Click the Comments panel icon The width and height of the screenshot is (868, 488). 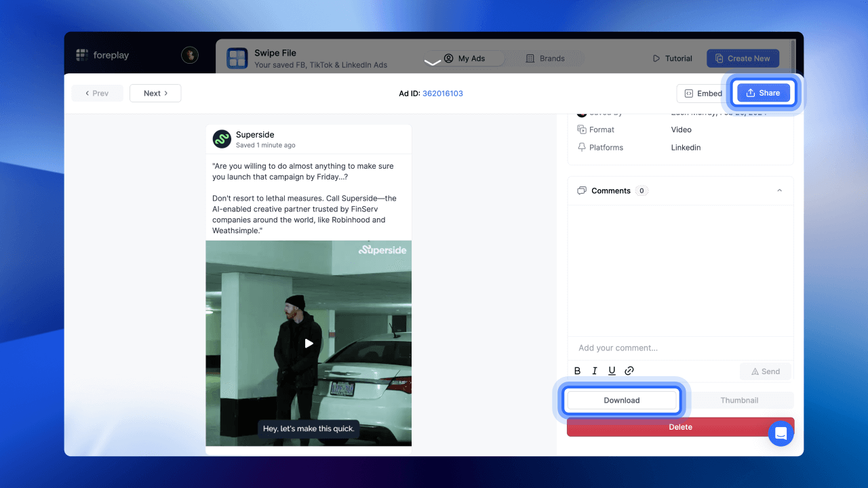pos(581,190)
